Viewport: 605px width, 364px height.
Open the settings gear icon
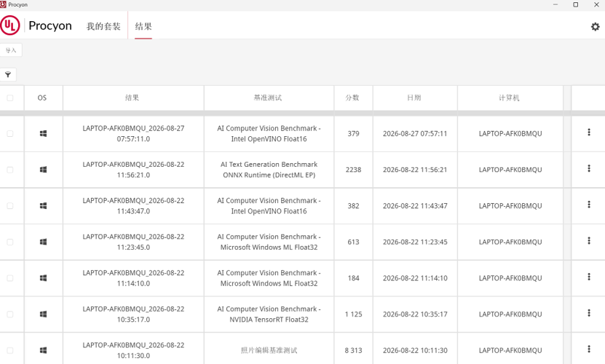[x=596, y=27]
